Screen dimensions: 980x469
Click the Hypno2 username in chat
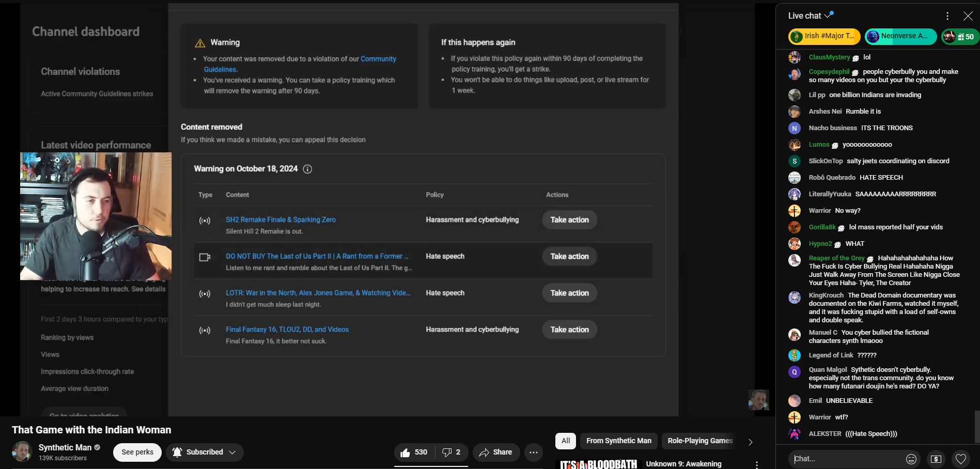[820, 243]
